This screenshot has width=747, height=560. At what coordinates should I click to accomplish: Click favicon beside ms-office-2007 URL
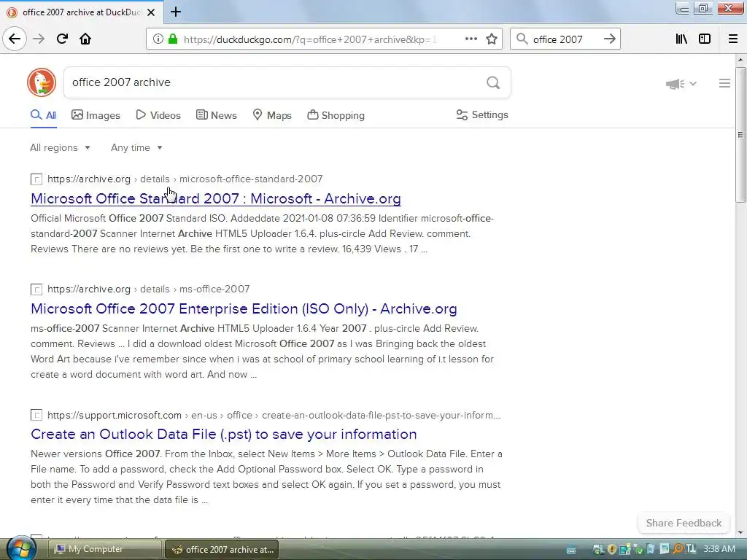pyautogui.click(x=36, y=289)
